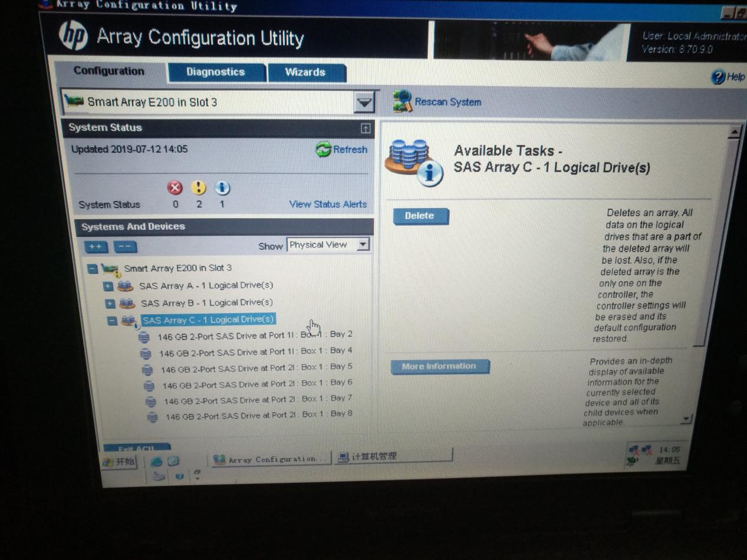This screenshot has width=747, height=560.
Task: Click the drive icon for Bay 6
Action: tap(149, 386)
